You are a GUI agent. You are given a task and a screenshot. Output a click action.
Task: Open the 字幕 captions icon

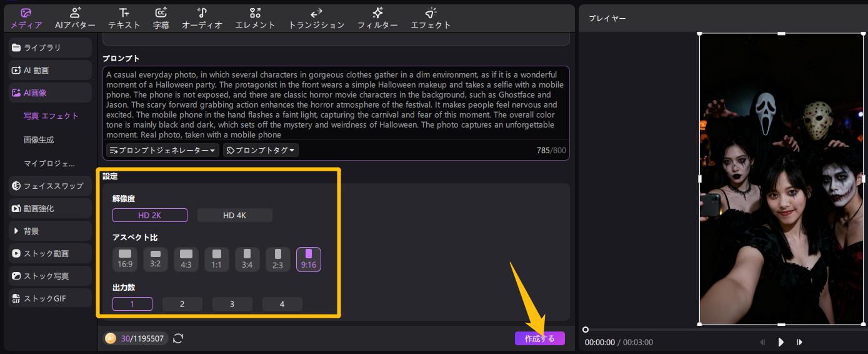161,13
